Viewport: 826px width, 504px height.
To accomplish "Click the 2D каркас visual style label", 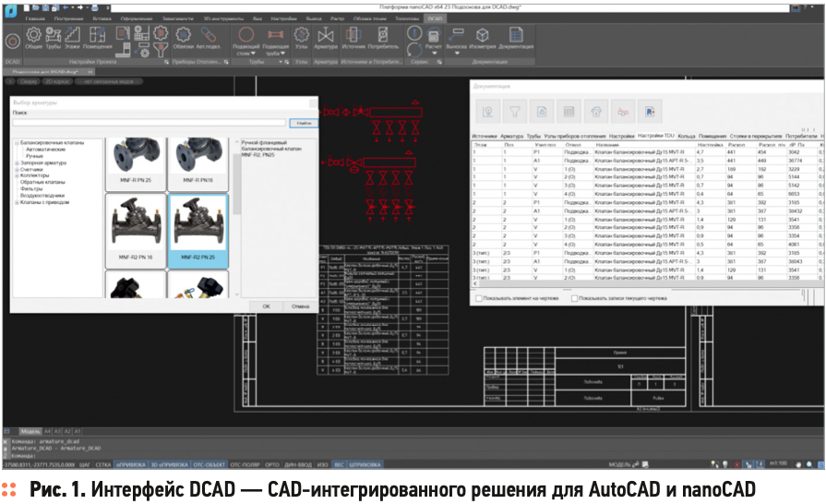I will coord(57,81).
